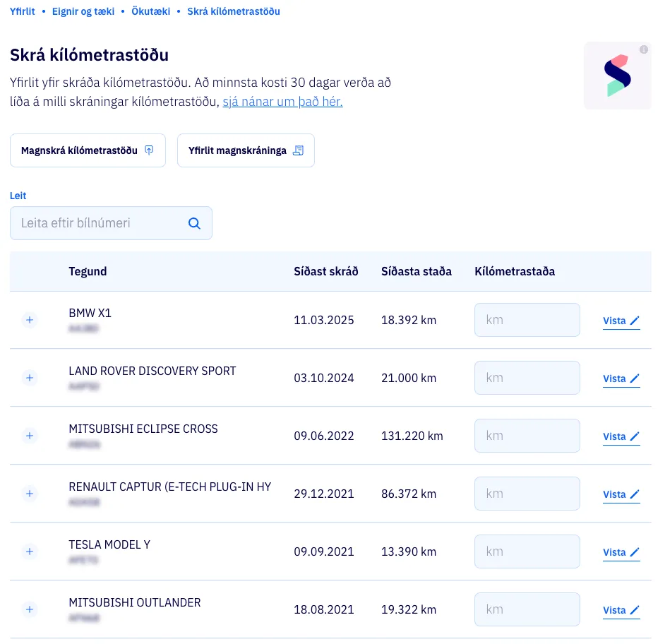Select the date 09.06.2022
Screen dimensions: 665x644
pyautogui.click(x=323, y=436)
